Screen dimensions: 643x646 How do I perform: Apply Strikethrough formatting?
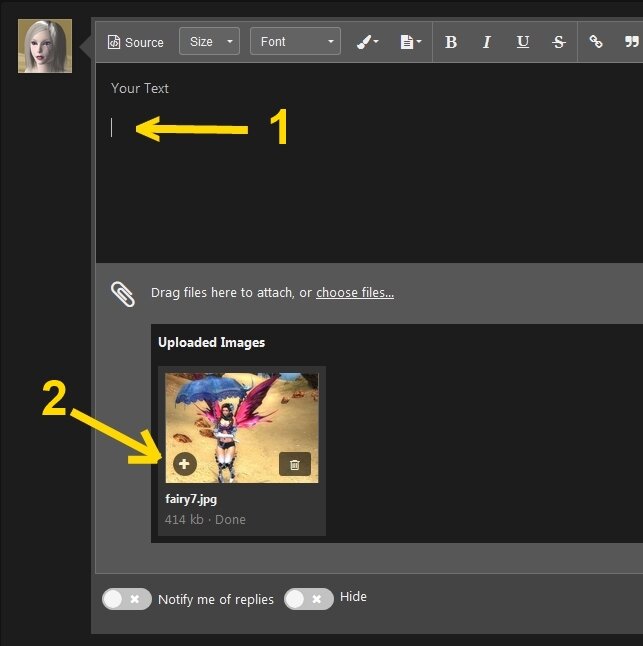point(559,42)
